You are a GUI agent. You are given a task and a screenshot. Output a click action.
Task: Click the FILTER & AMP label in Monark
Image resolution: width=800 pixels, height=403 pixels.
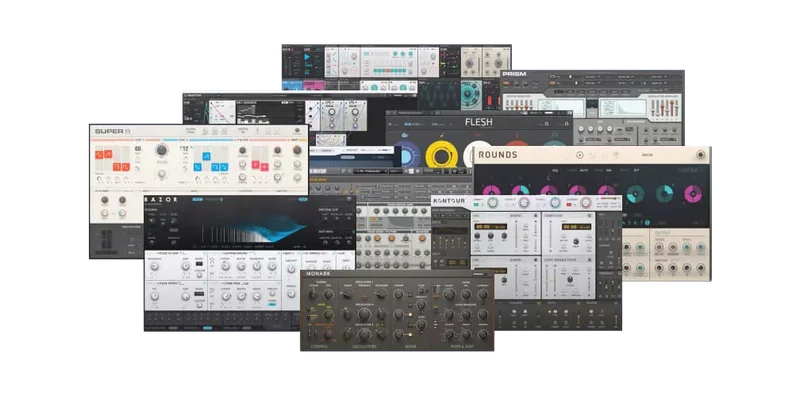(462, 347)
